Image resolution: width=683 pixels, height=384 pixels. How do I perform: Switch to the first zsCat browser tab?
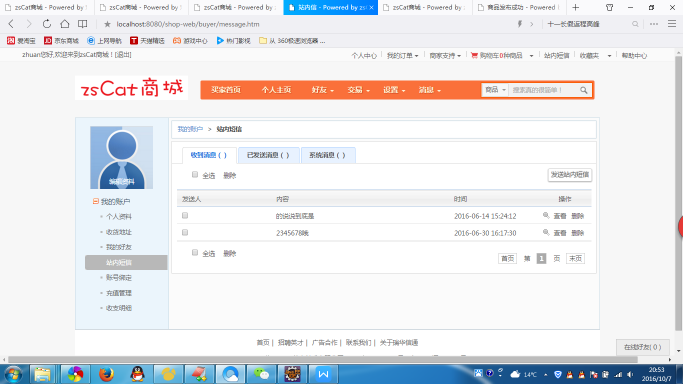click(x=47, y=7)
